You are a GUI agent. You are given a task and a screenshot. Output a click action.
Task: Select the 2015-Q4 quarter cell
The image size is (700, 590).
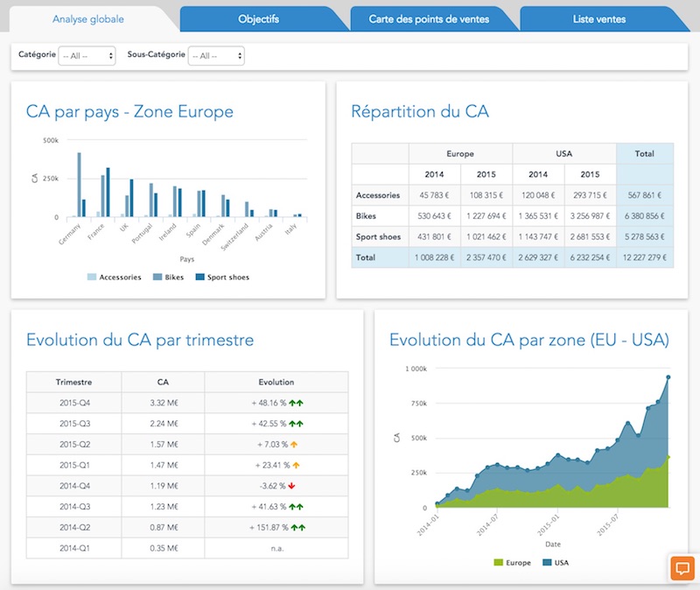(74, 403)
